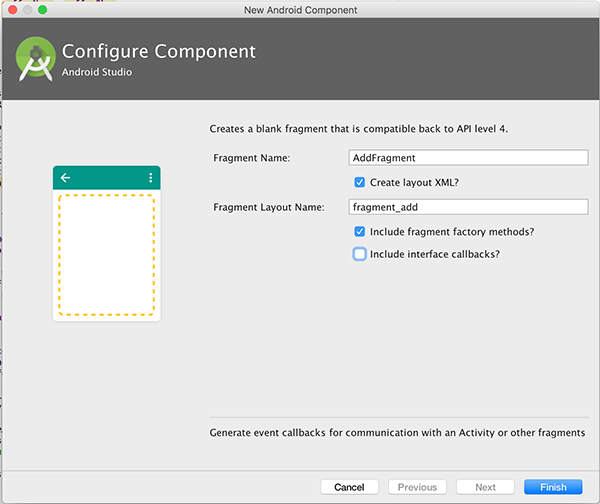
Task: Click the New Android Component title bar
Action: [300, 10]
